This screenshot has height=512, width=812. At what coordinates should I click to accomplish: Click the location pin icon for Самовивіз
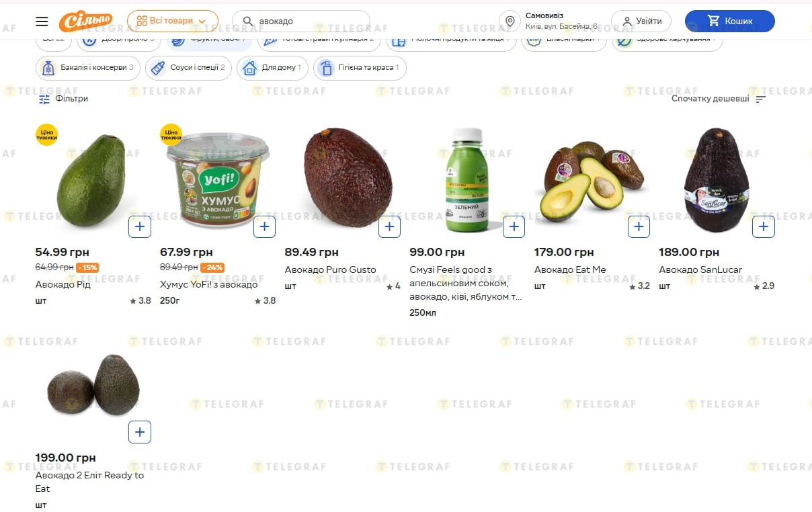pyautogui.click(x=510, y=22)
